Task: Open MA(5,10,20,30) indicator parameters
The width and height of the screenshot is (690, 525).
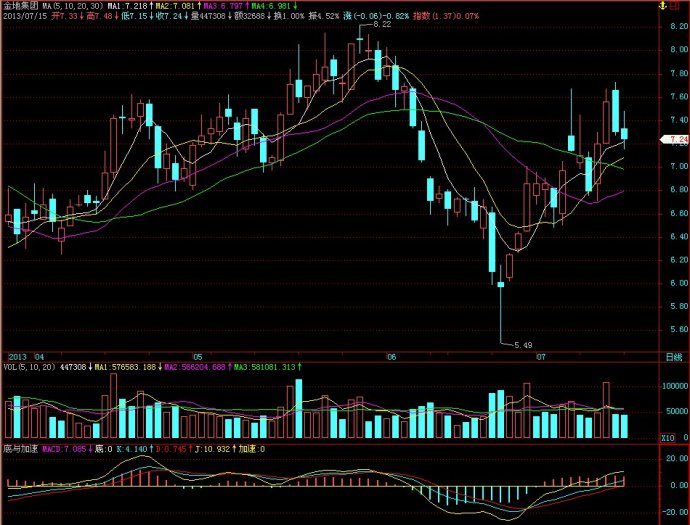Action: coord(73,6)
